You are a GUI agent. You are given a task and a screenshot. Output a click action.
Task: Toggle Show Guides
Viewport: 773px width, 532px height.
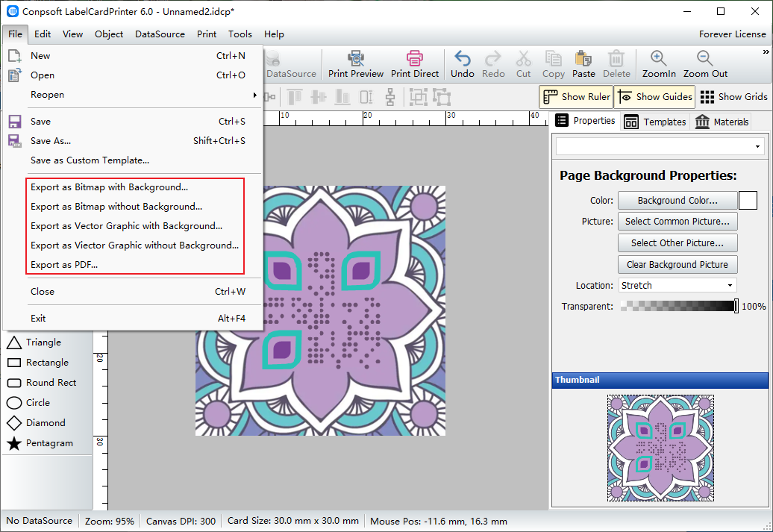coord(654,97)
